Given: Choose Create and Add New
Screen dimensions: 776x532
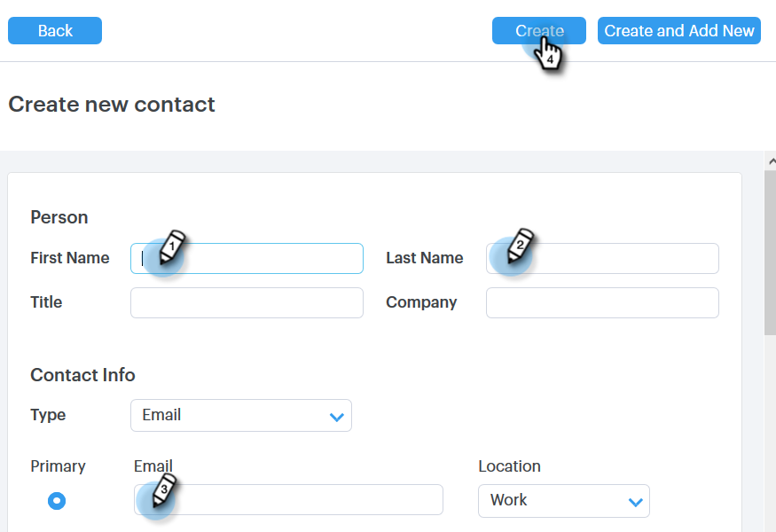Looking at the screenshot, I should [678, 31].
